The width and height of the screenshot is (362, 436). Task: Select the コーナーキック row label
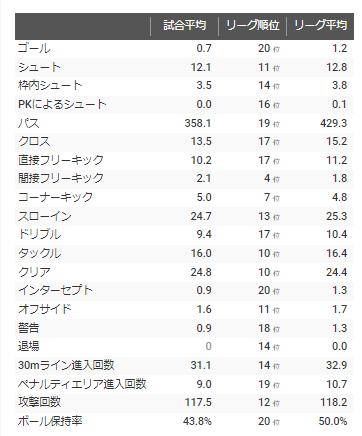[55, 198]
